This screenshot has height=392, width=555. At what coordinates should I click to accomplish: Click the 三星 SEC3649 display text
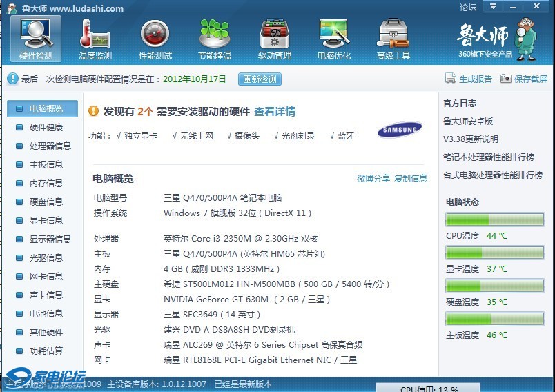point(212,315)
